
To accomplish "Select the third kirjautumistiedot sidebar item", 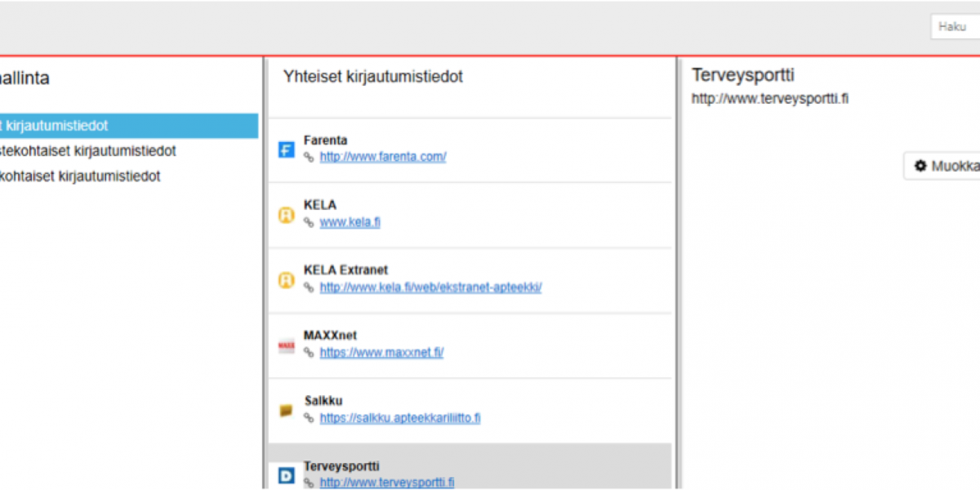I will pyautogui.click(x=80, y=176).
